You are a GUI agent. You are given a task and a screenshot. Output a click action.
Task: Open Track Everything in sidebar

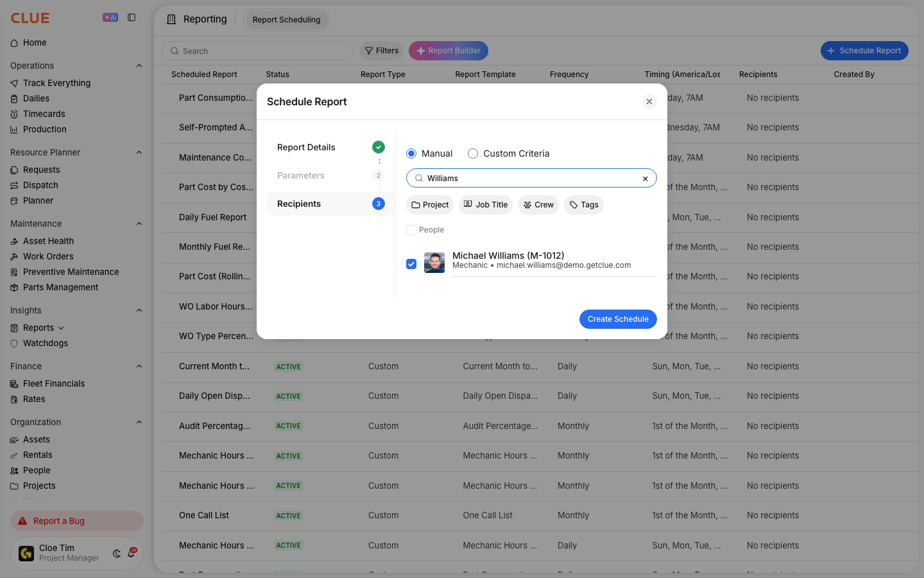(x=56, y=83)
